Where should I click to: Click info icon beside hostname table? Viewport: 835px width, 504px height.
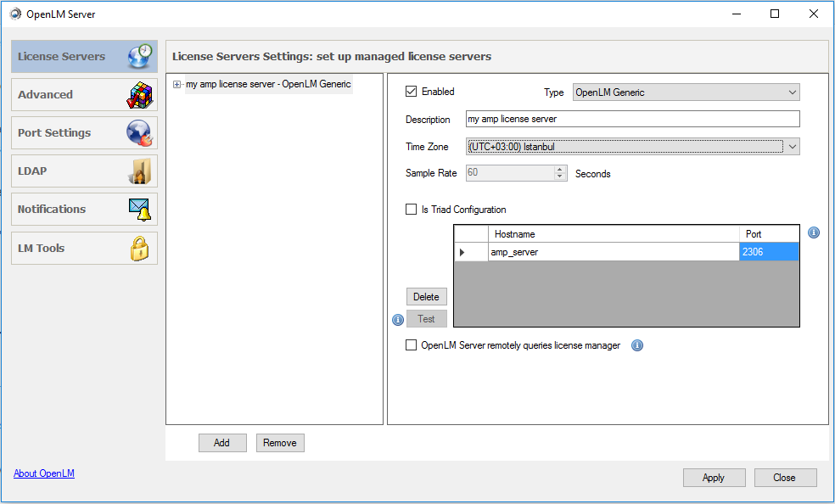coord(814,232)
